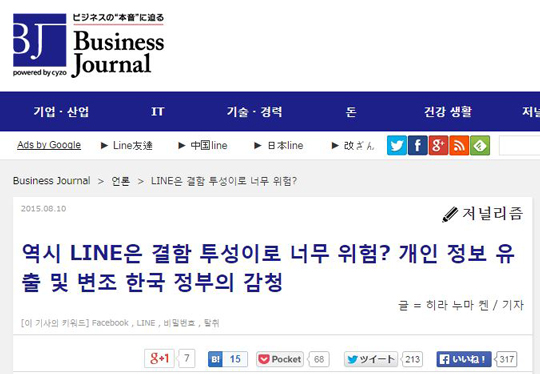This screenshot has height=374, width=540.
Task: Click the 언론 breadcrumb link
Action: pos(121,181)
